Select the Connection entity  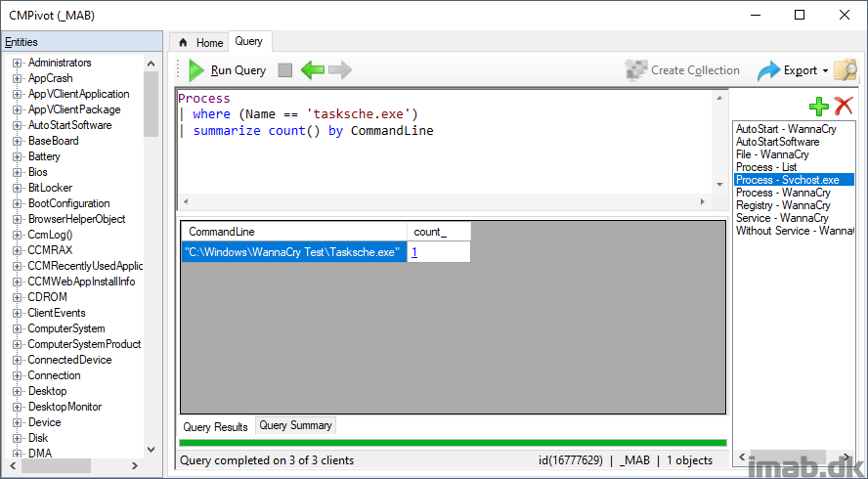(55, 375)
